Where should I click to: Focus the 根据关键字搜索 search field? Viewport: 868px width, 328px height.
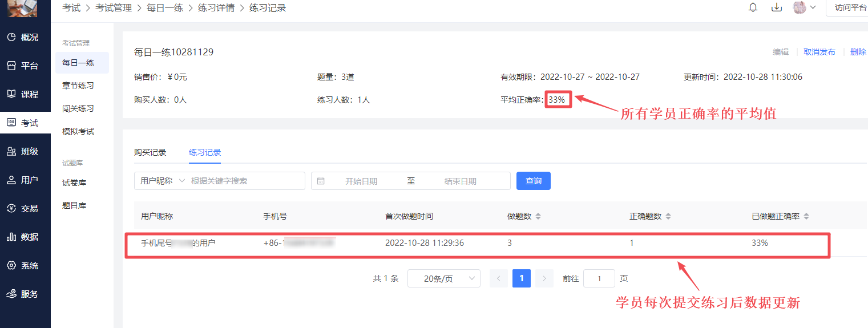point(247,181)
